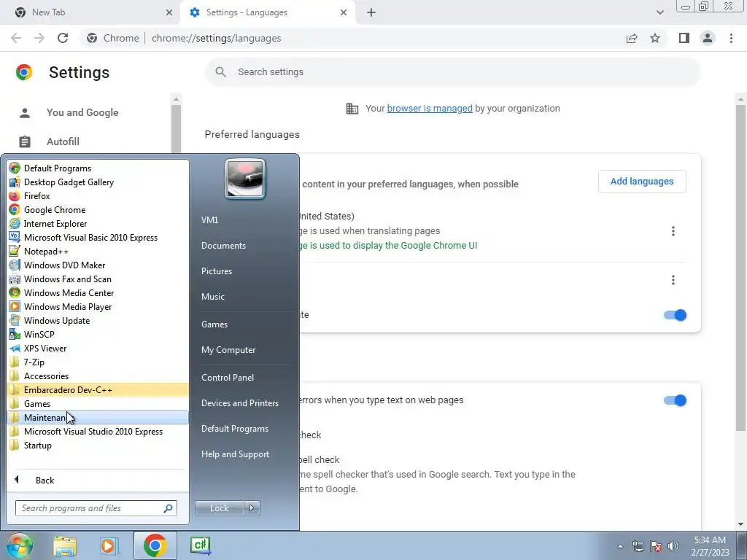The height and width of the screenshot is (560, 747).
Task: Focus the Search settings field
Action: click(x=452, y=72)
